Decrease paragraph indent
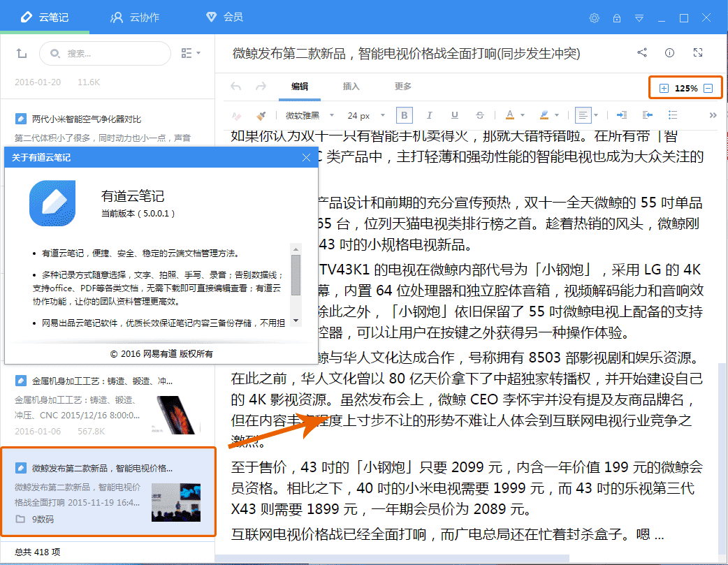Viewport: 728px width, 565px height. click(x=647, y=115)
